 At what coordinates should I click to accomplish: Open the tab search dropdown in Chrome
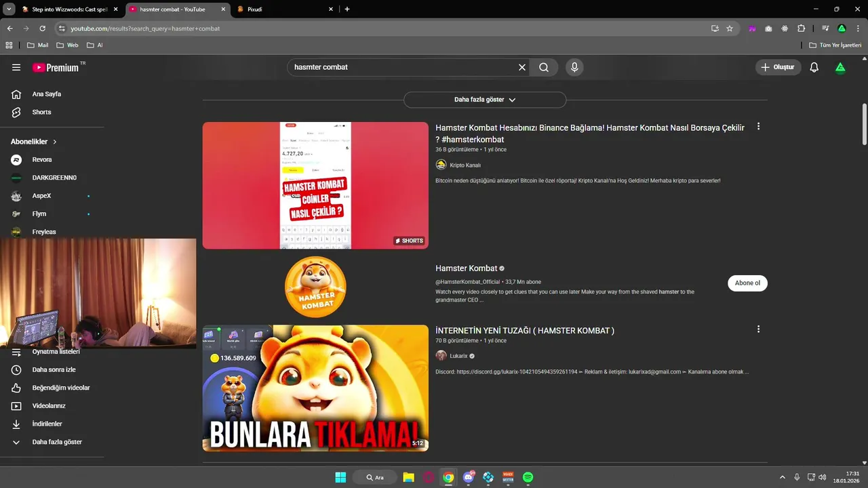click(9, 9)
